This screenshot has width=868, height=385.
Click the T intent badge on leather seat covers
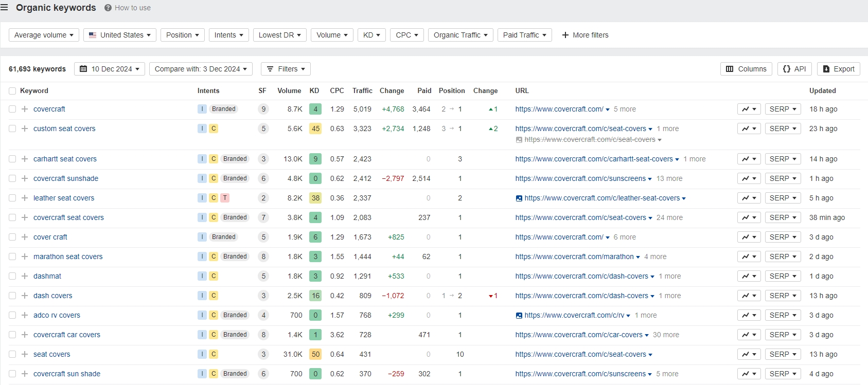pyautogui.click(x=225, y=198)
